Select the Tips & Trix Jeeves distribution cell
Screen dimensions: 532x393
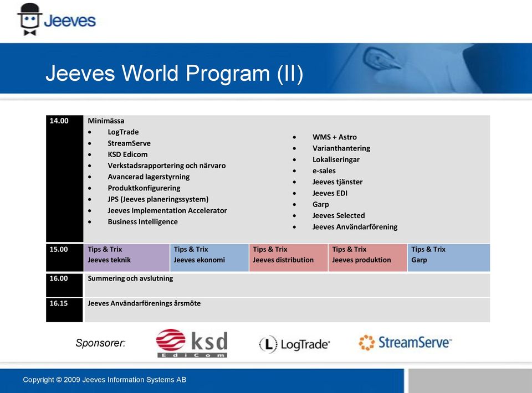(288, 257)
